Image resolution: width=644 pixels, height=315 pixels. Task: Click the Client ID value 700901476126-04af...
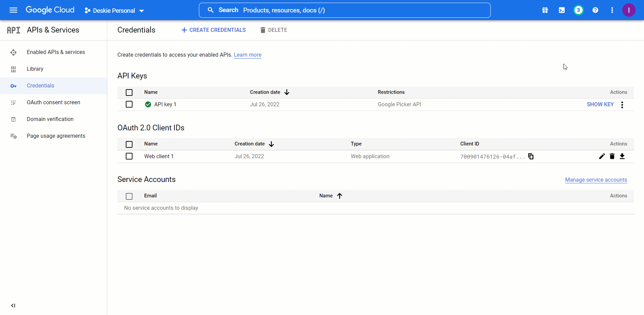[x=492, y=156]
